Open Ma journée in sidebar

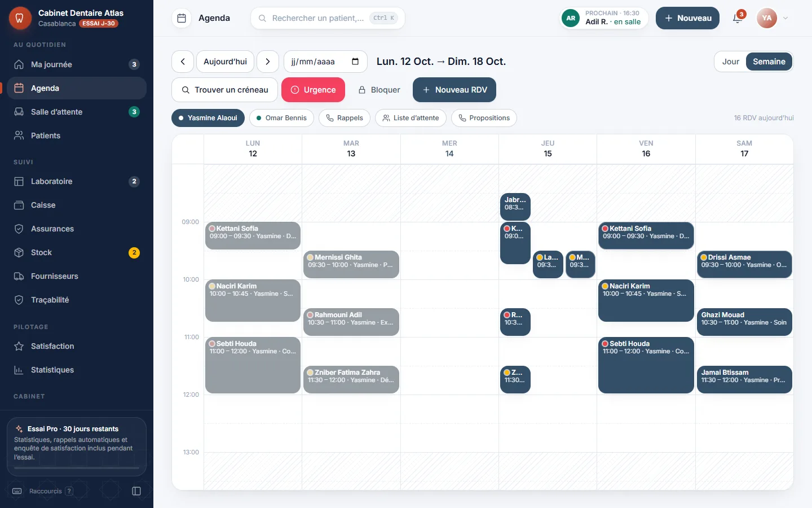[x=77, y=64]
